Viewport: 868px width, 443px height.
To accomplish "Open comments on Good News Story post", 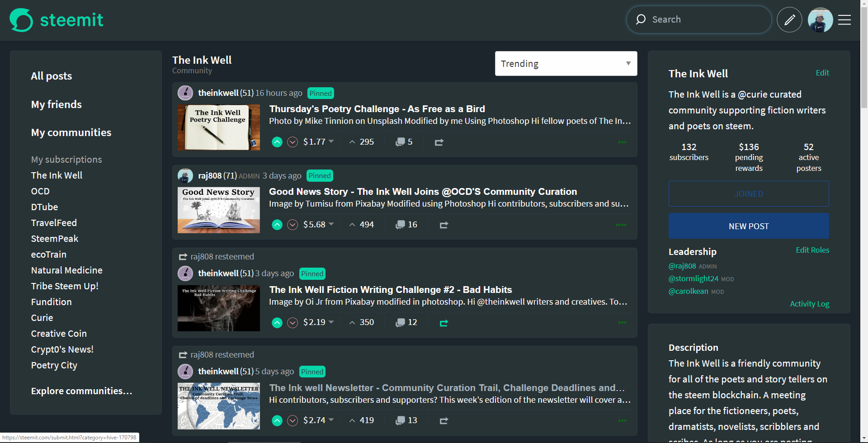I will [x=406, y=225].
